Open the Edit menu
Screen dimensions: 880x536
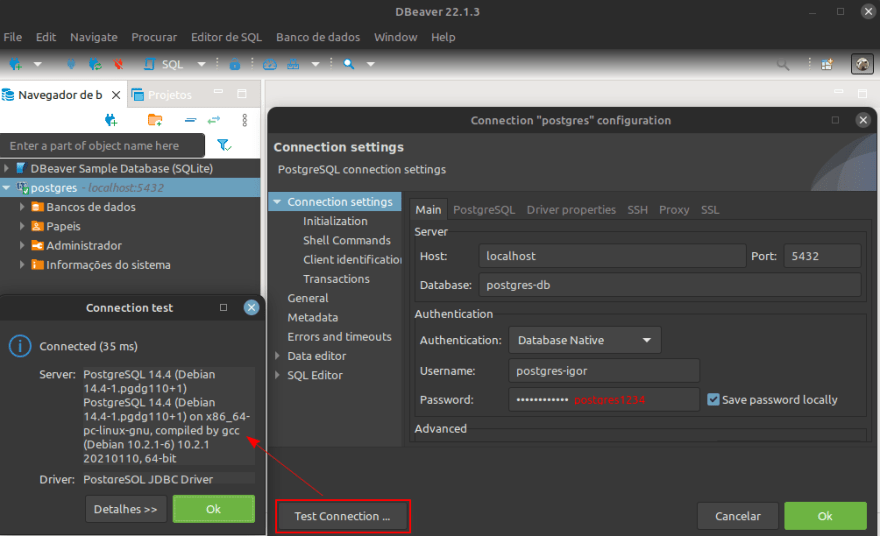(45, 37)
